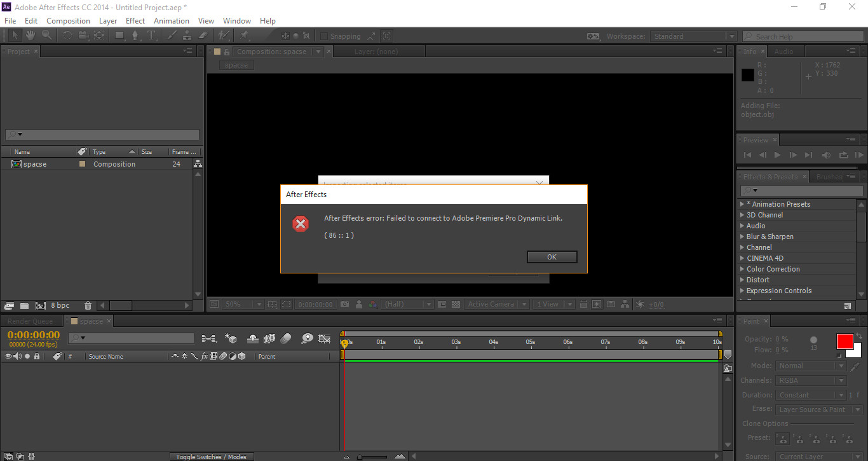Delete selected project item with trash icon
Image resolution: width=868 pixels, height=461 pixels.
pyautogui.click(x=88, y=306)
